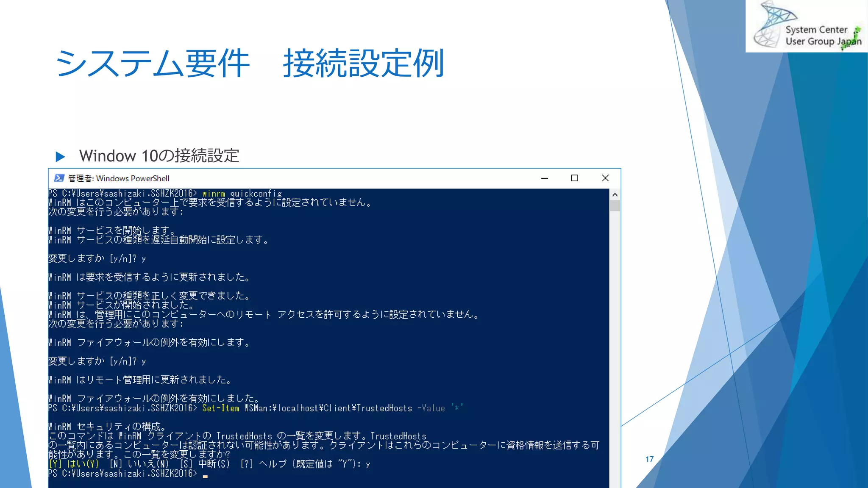Image resolution: width=868 pixels, height=488 pixels.
Task: Click the slide title 'システム要件 接続設定例'
Action: pyautogui.click(x=250, y=64)
